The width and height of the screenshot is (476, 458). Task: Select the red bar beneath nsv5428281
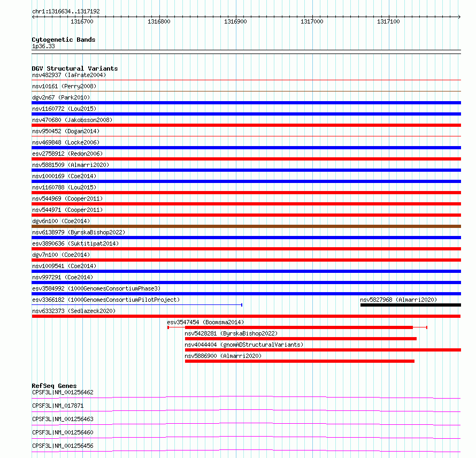coord(301,339)
